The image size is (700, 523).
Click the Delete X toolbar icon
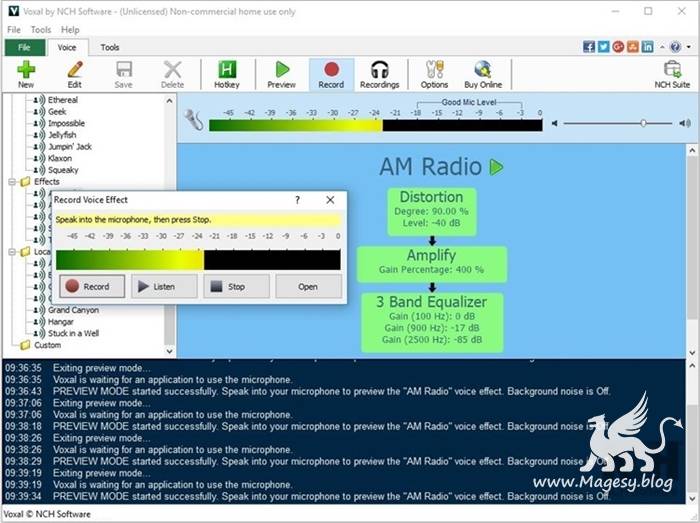point(172,74)
